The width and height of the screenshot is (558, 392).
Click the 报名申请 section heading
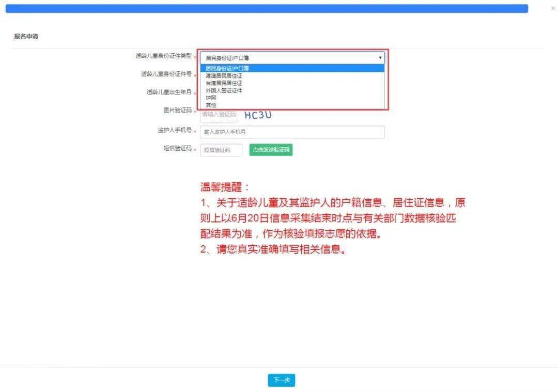[26, 36]
